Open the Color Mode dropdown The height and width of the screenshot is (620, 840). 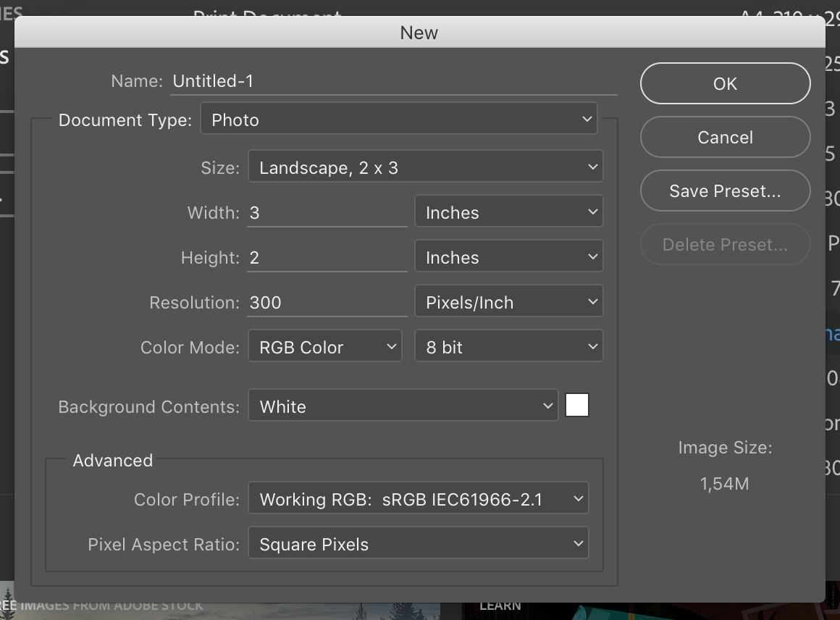click(x=324, y=346)
